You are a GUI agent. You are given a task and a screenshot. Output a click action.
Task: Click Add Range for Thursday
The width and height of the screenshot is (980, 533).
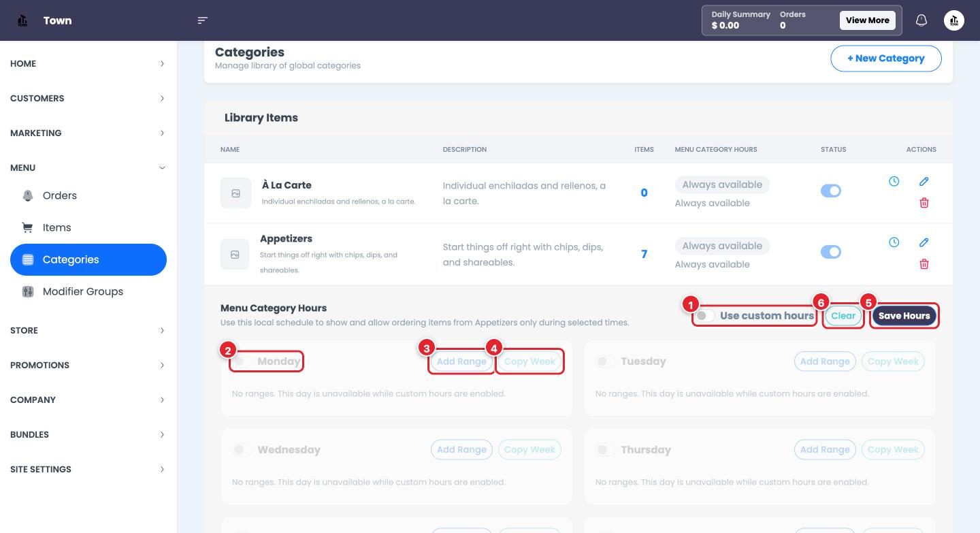coord(825,450)
